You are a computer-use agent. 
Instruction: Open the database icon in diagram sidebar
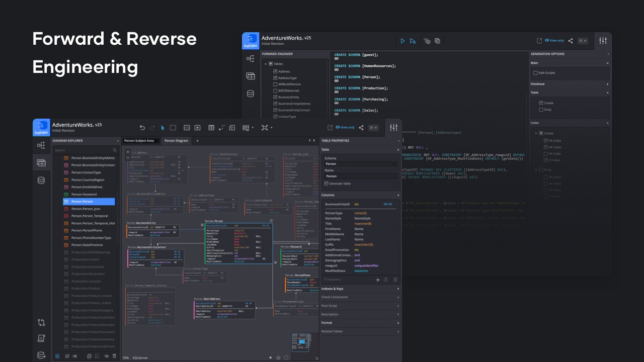(41, 180)
